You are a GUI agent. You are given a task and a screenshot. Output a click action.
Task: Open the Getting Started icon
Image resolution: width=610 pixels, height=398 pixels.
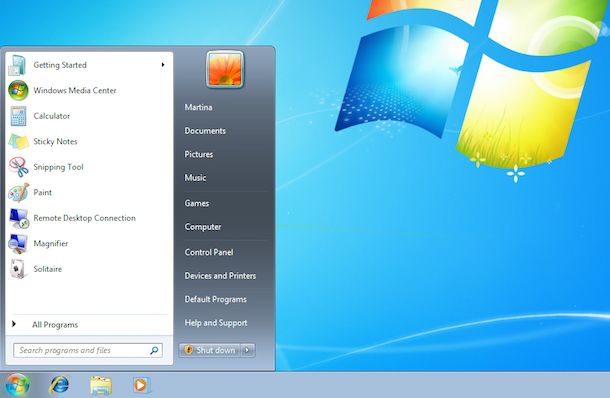point(18,65)
